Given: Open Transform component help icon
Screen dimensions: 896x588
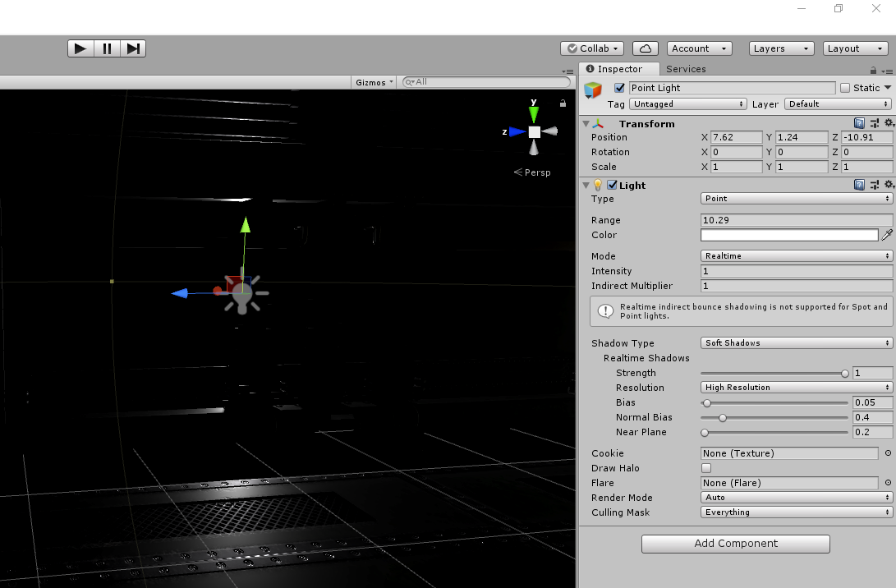Looking at the screenshot, I should pyautogui.click(x=859, y=123).
